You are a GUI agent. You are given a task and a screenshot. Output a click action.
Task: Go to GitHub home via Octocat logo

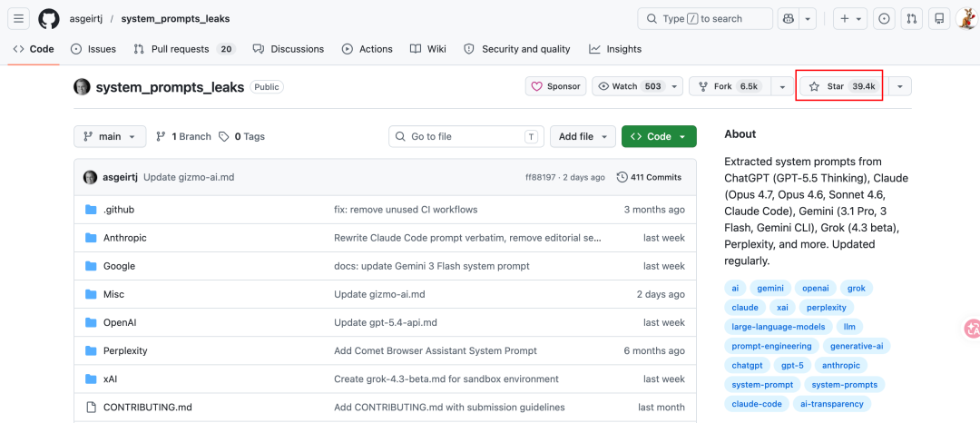[x=49, y=19]
